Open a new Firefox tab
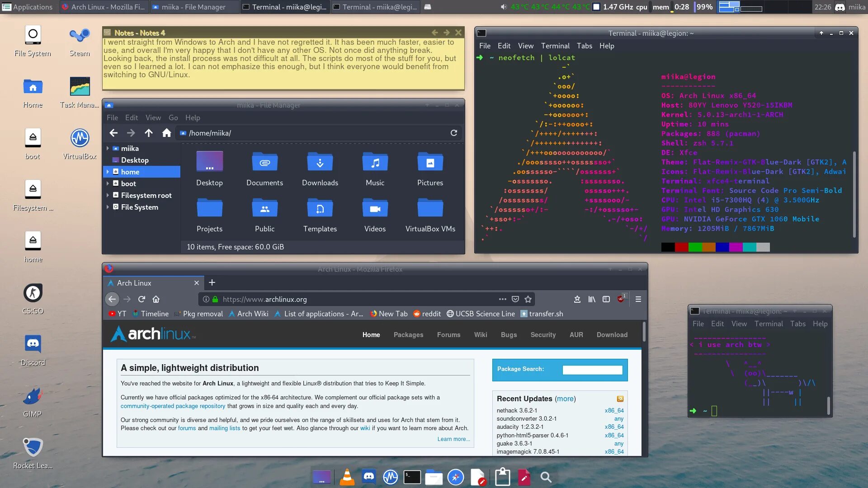This screenshot has height=488, width=868. click(212, 282)
